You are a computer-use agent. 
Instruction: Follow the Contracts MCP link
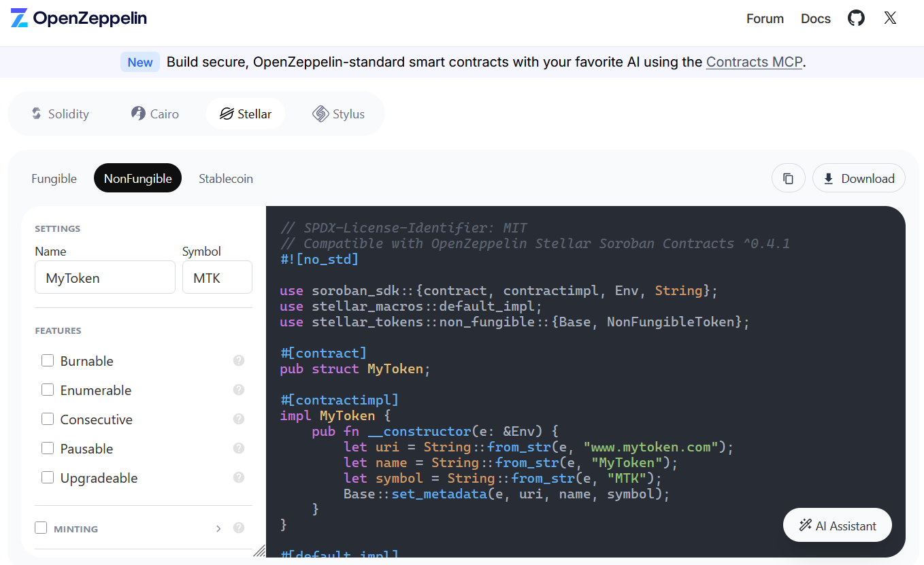[755, 62]
